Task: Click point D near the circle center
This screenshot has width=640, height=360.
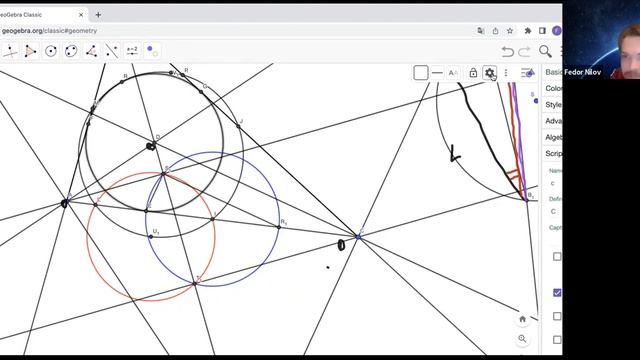Action: [155, 142]
